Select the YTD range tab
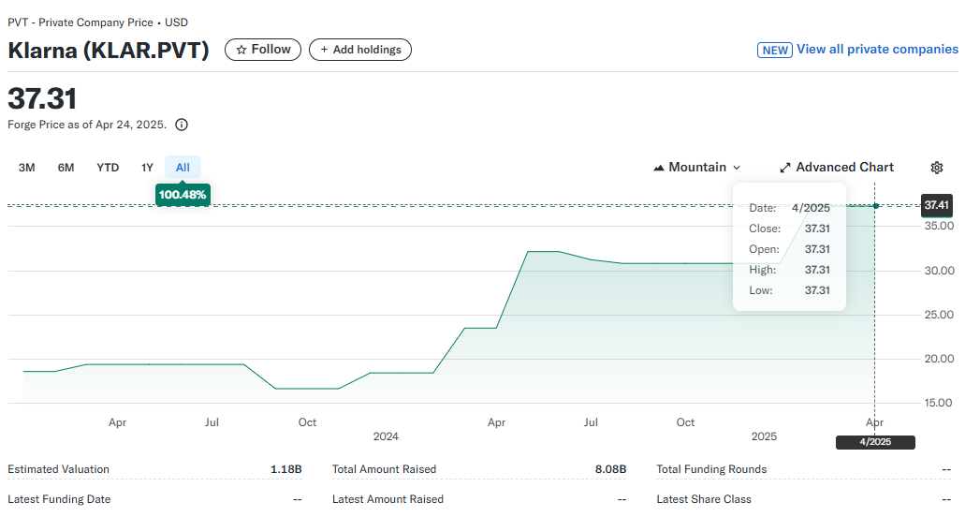 (108, 168)
